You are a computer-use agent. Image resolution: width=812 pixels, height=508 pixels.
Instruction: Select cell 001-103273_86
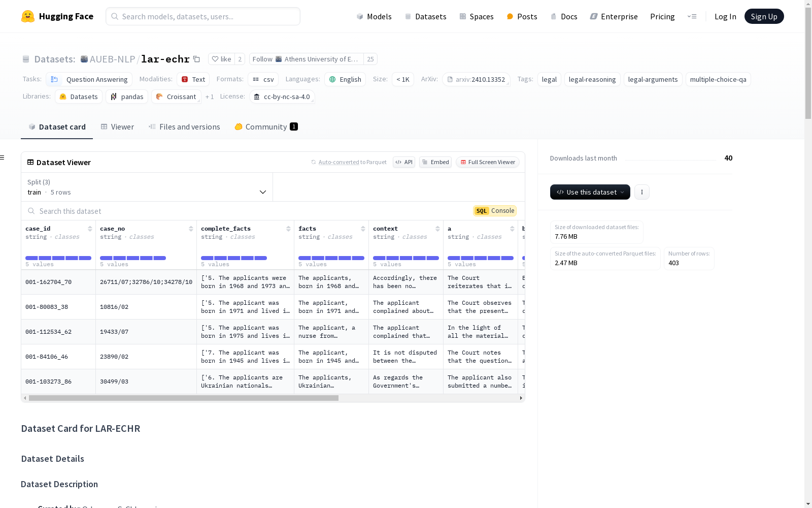coord(58,382)
